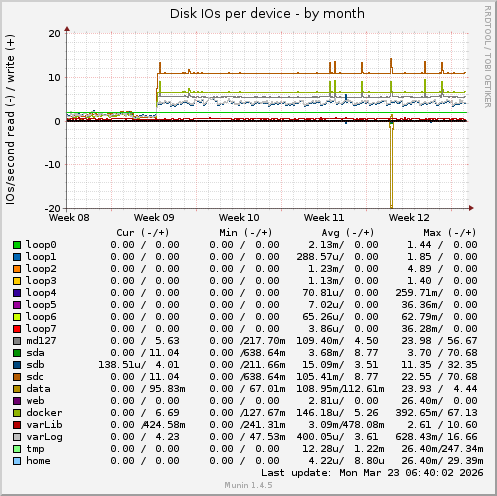
Task: Click the loop5 purple legend swatch
Action: [17, 305]
